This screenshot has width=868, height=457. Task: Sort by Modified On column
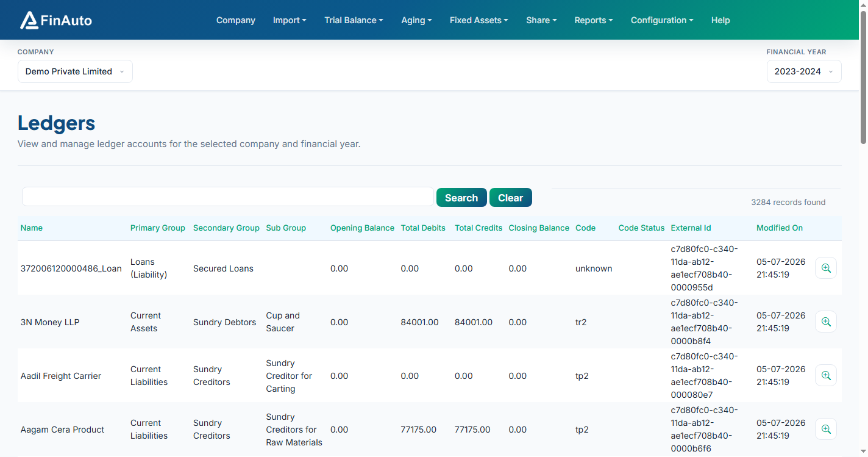(780, 228)
